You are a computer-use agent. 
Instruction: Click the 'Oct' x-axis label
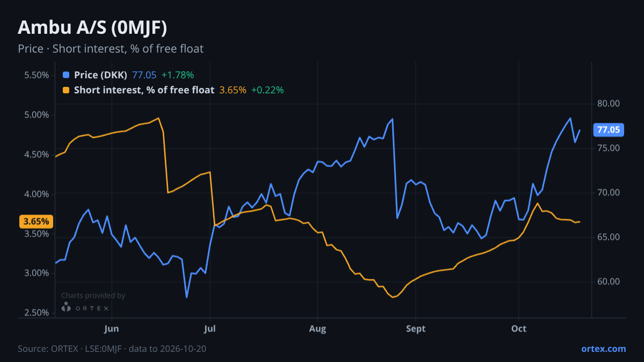click(x=518, y=328)
